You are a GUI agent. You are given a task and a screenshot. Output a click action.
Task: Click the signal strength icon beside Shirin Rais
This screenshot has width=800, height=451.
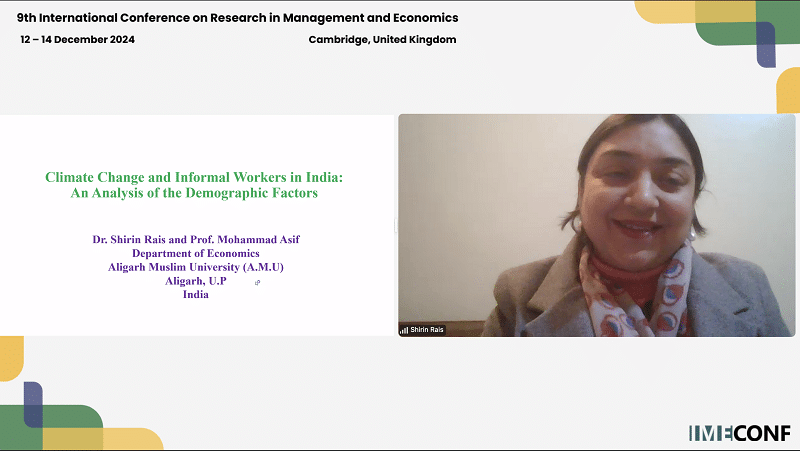[404, 329]
